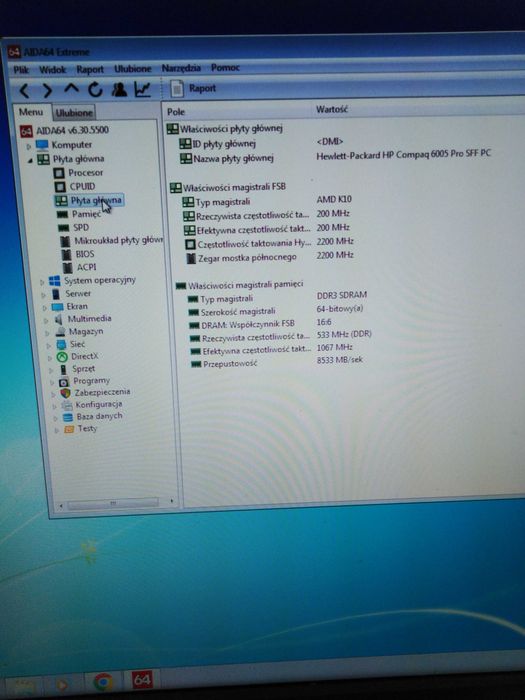Image resolution: width=525 pixels, height=700 pixels.
Task: Select the Przepustowość row
Action: pyautogui.click(x=277, y=362)
